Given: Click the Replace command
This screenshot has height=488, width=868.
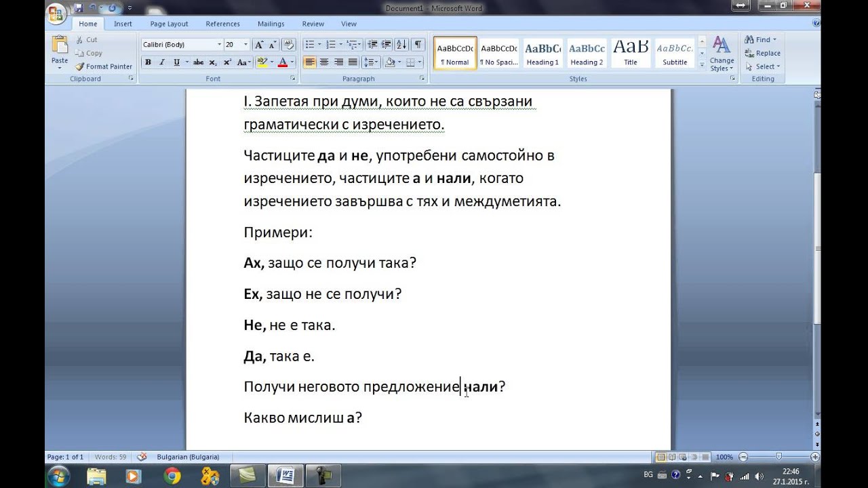Looking at the screenshot, I should click(x=762, y=54).
